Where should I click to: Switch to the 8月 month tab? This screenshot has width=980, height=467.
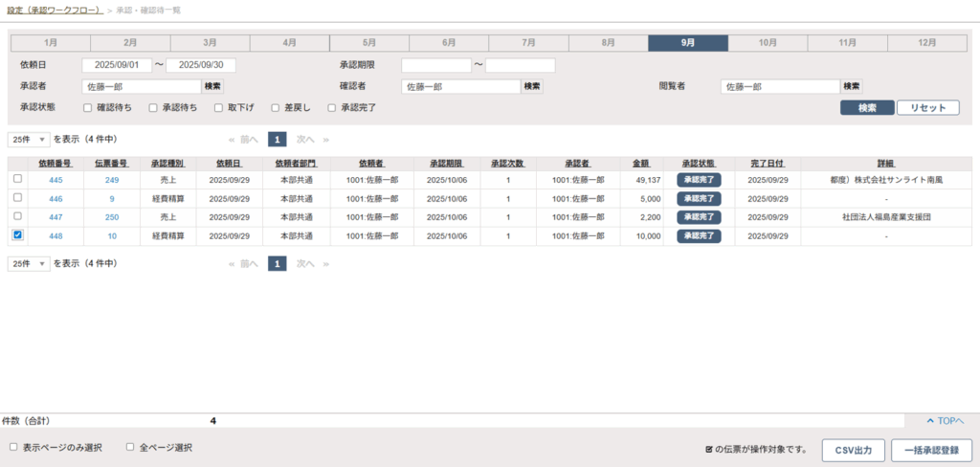coord(608,43)
